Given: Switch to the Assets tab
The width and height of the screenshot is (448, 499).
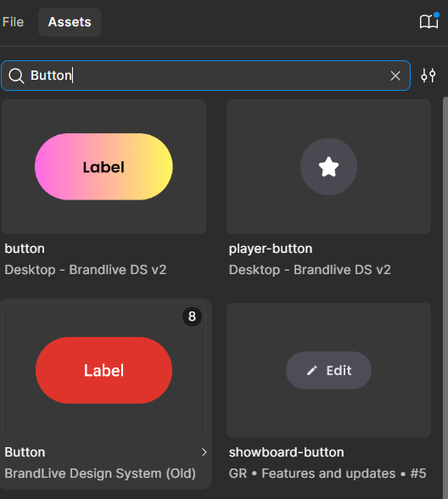Looking at the screenshot, I should coord(70,22).
